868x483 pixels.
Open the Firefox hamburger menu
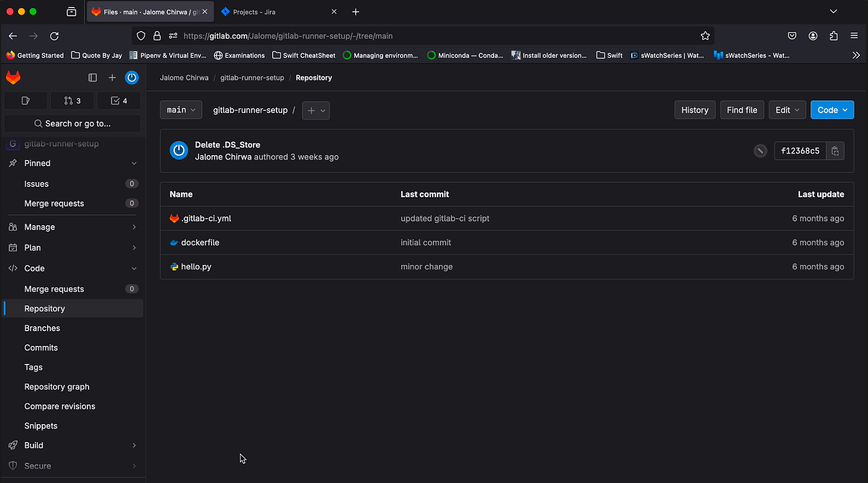point(854,36)
